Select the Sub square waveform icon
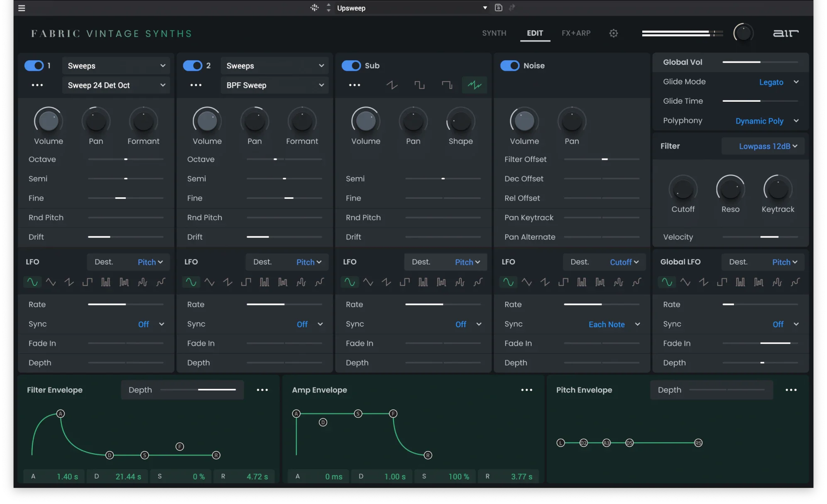The image size is (827, 504). point(419,85)
